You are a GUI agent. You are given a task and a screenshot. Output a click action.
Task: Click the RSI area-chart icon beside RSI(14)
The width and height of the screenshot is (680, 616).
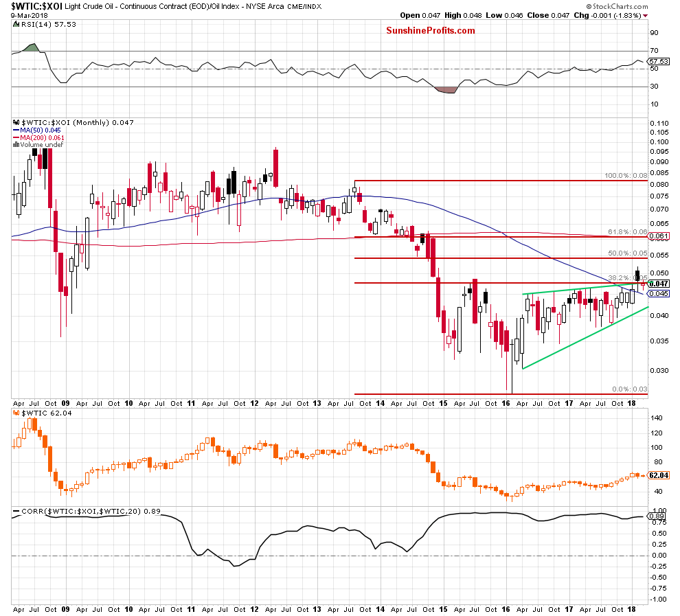(x=16, y=24)
